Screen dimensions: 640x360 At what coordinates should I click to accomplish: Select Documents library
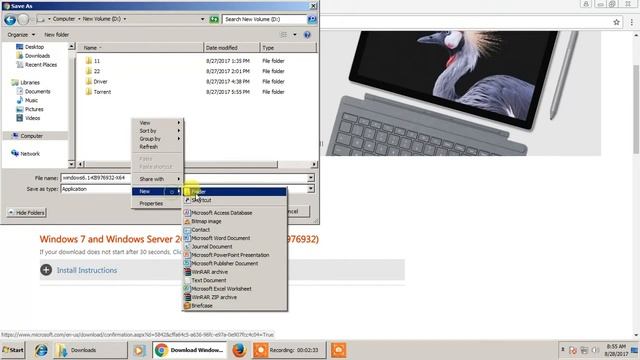33,91
